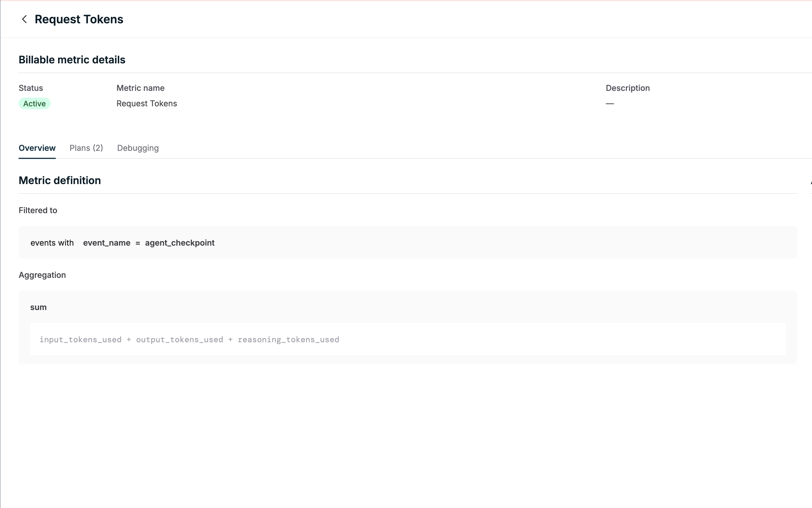Open the Debugging tab
Viewport: 812px width, 508px height.
[x=138, y=148]
